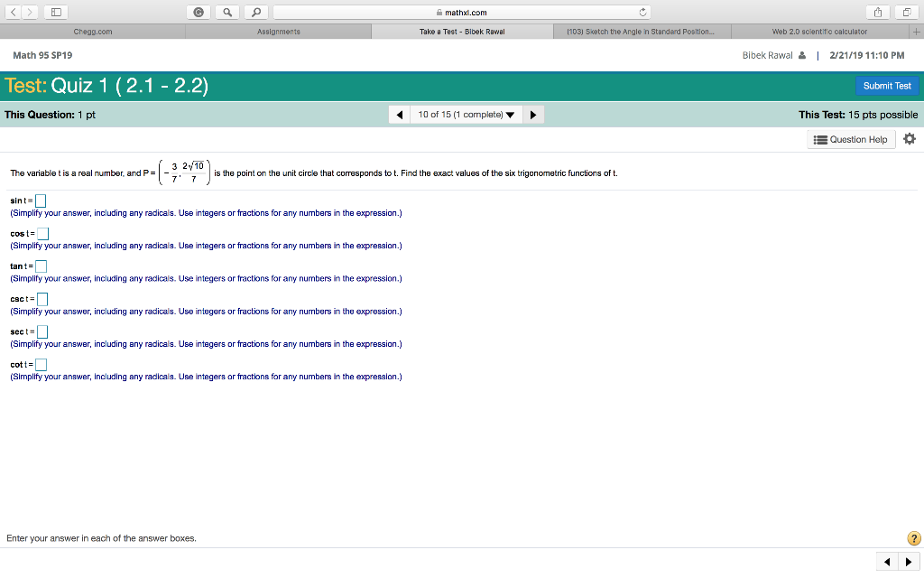Click the sec t answer box
This screenshot has width=924, height=578.
point(42,332)
